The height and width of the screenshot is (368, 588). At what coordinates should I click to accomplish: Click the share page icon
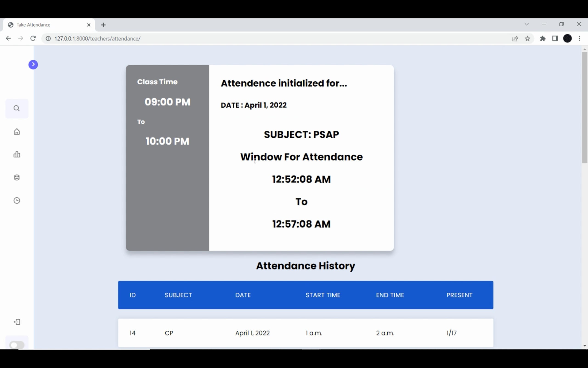pyautogui.click(x=515, y=38)
